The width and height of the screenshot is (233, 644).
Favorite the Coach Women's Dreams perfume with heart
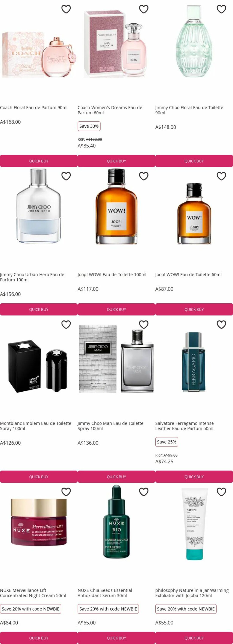(144, 9)
